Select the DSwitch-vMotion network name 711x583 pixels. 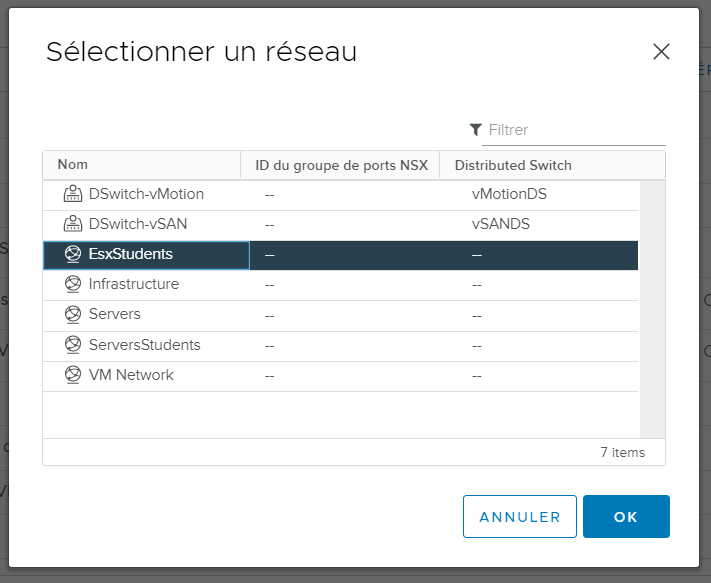pyautogui.click(x=146, y=194)
